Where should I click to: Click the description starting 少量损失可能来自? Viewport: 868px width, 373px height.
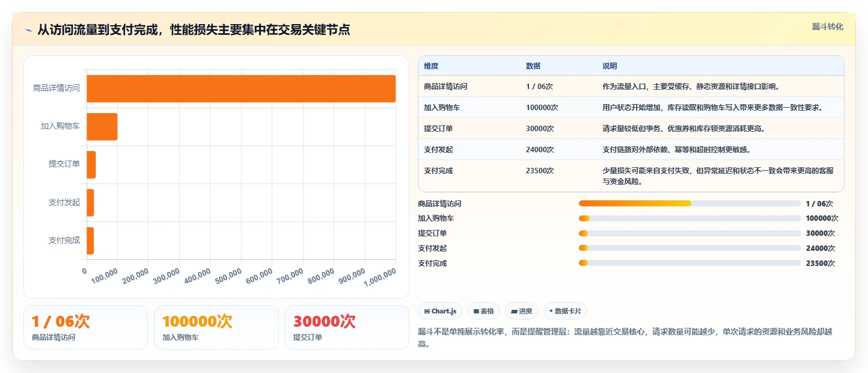pyautogui.click(x=718, y=176)
